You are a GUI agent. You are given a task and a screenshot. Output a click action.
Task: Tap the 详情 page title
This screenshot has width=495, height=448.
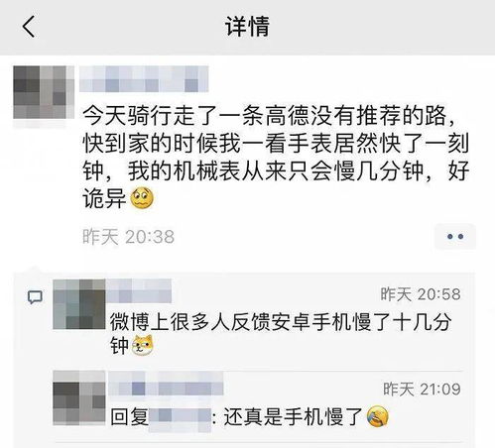point(247,27)
